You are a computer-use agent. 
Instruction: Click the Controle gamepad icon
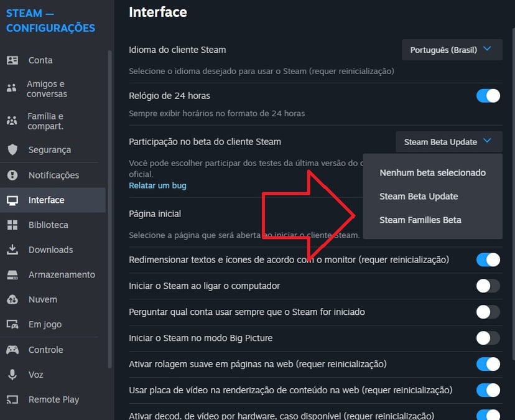12,350
